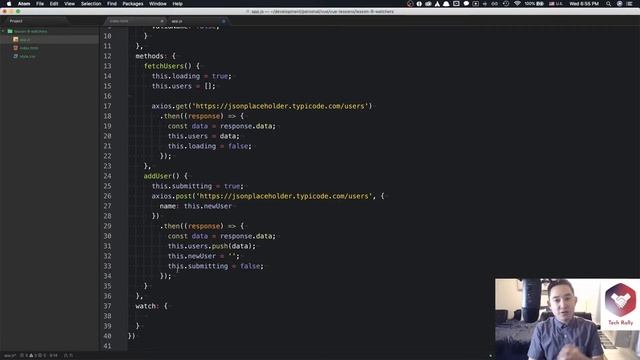
Task: Click 'this.users = [];' on line 15
Action: tap(183, 86)
